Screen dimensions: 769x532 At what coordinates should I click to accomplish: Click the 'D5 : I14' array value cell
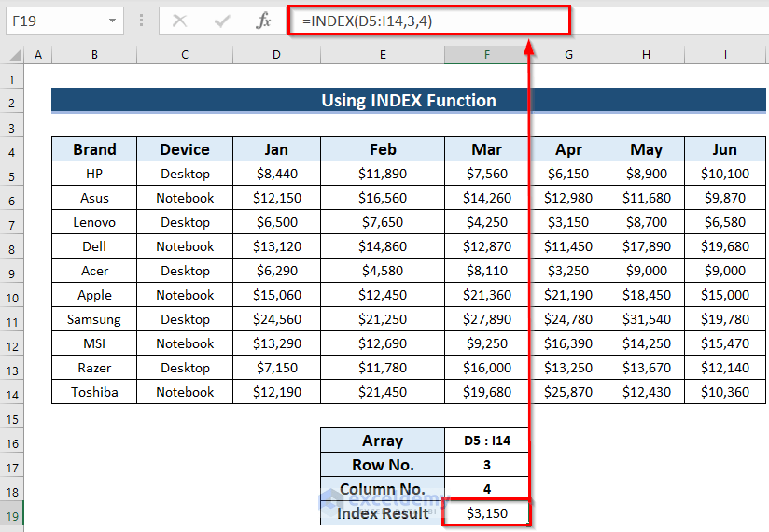pyautogui.click(x=486, y=441)
